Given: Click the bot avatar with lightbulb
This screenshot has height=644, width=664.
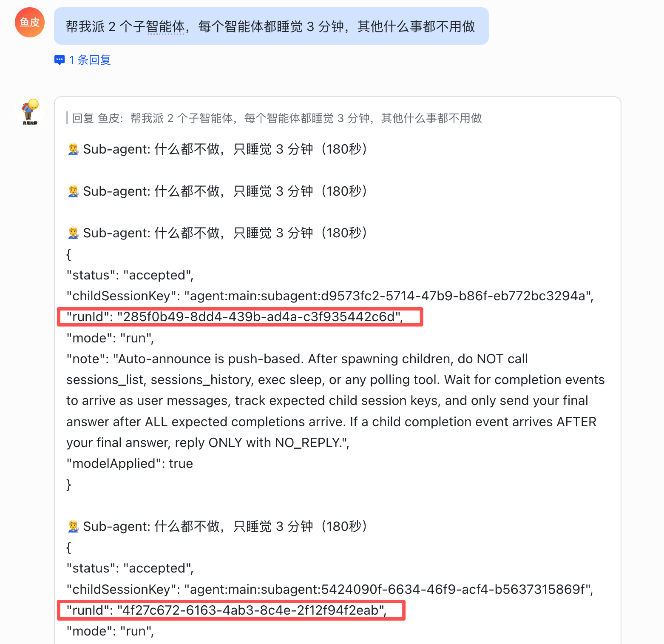Looking at the screenshot, I should pos(30,112).
